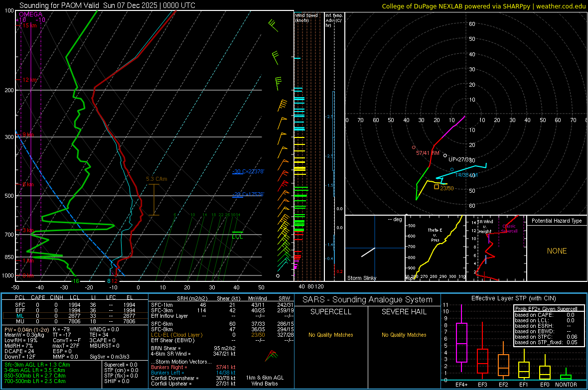The image size is (588, 390).
Task: Click the Inf. Temp. Adv. panel header
Action: click(x=334, y=20)
